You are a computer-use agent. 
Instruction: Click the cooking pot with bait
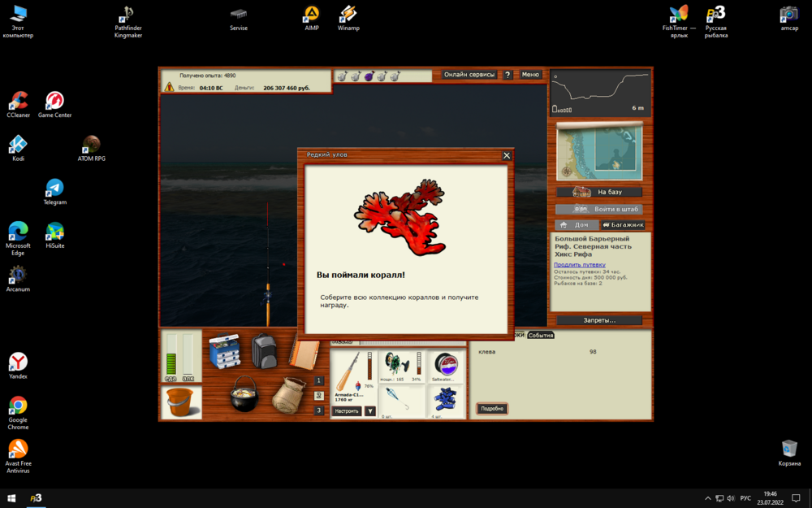pos(244,394)
